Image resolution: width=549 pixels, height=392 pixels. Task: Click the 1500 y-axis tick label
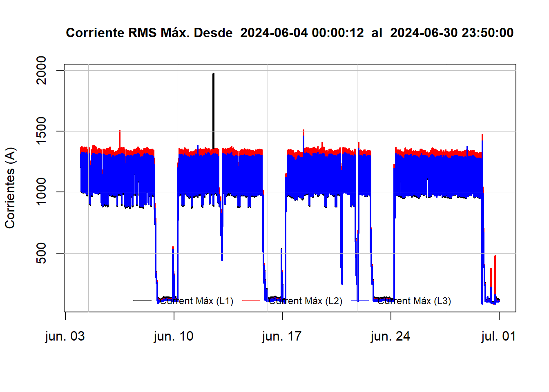point(42,131)
